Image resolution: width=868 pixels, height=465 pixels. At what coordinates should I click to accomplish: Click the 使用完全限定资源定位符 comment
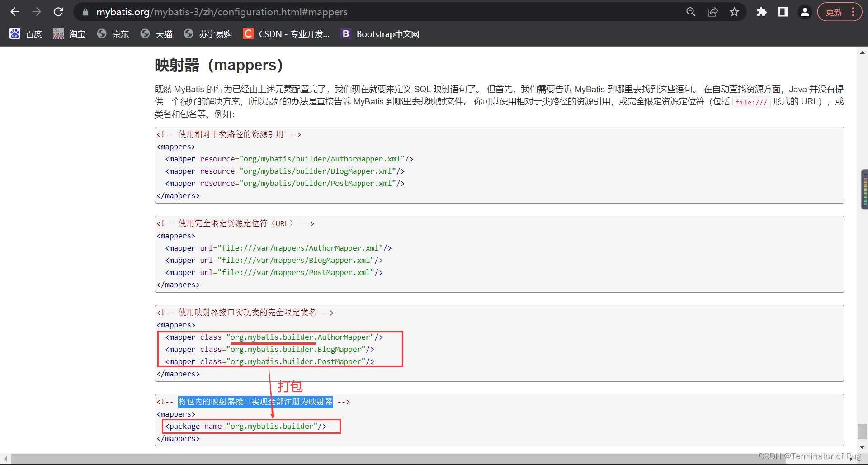(x=235, y=223)
